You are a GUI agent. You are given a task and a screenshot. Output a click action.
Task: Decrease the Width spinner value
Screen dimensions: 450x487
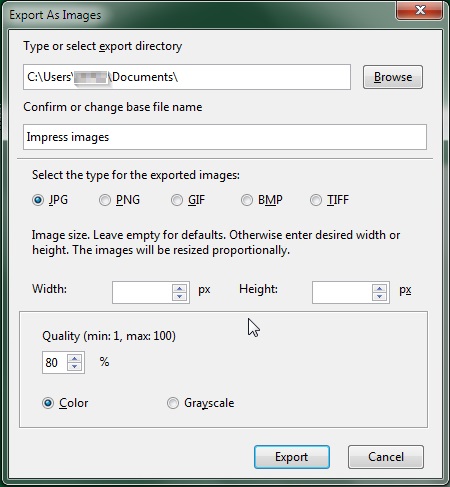180,296
